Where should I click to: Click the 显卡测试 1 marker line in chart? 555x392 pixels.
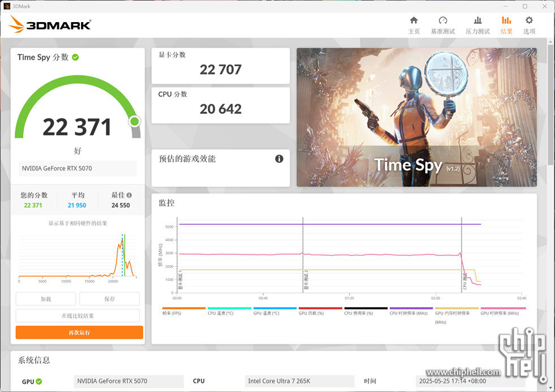[x=177, y=255]
